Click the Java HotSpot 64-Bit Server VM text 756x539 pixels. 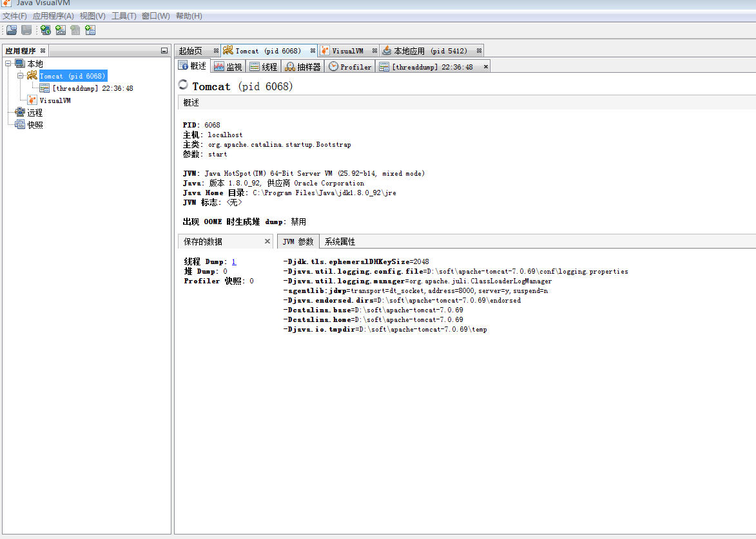(x=315, y=173)
